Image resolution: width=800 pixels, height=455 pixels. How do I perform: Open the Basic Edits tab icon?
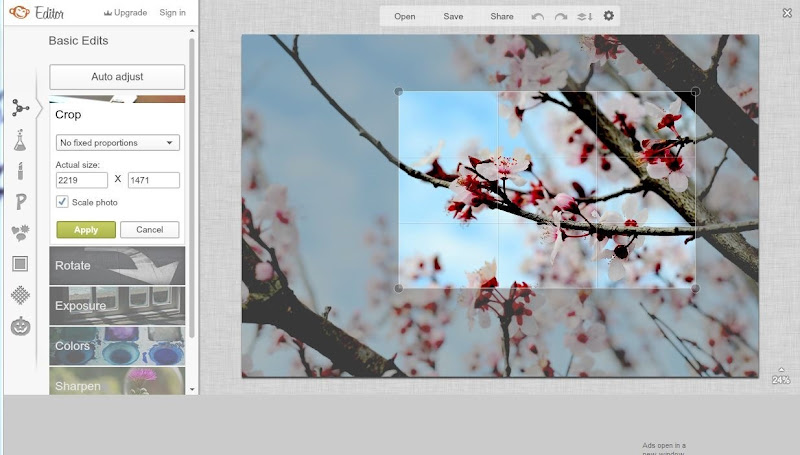[20, 108]
